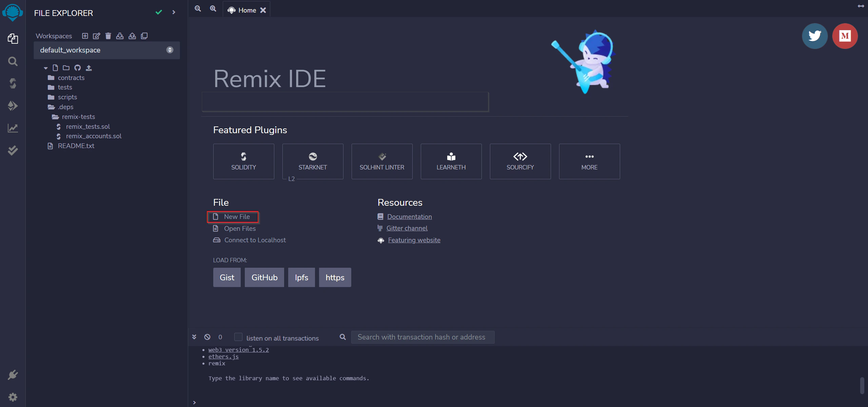Enable listen on all transactions checkbox
Viewport: 868px width, 407px height.
point(238,337)
